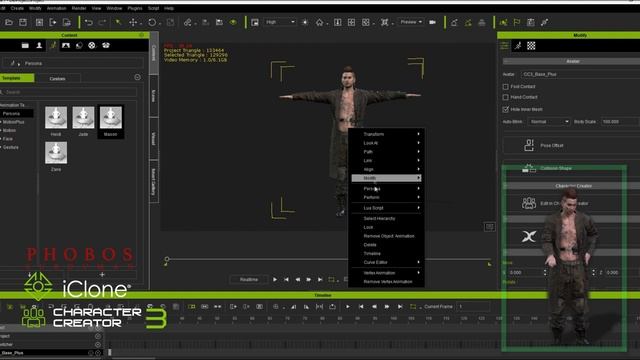Toggle the Hand Contact checkbox
Viewport: 640px width, 360px height.
506,97
